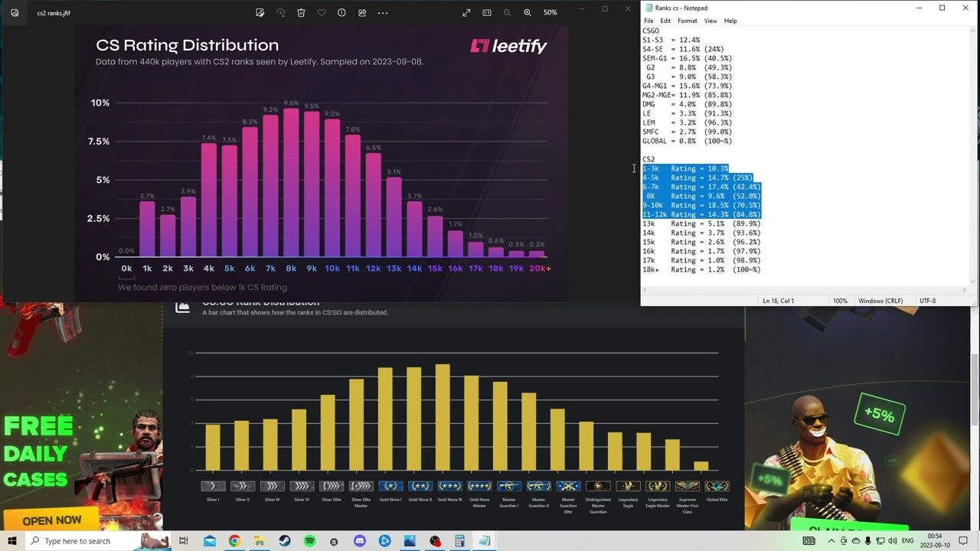The image size is (980, 551).
Task: Click the Global Elite rank icon
Action: coord(717,486)
